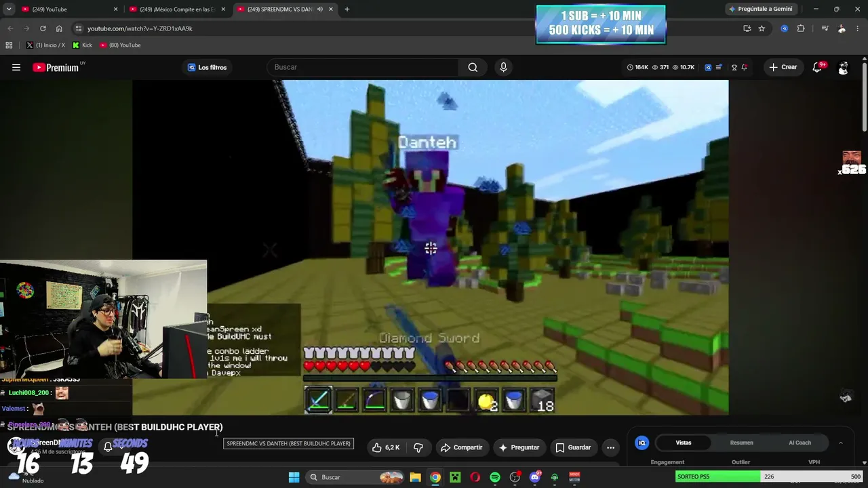Open the vidIQ list icon in header
This screenshot has height=488, width=868.
point(719,67)
